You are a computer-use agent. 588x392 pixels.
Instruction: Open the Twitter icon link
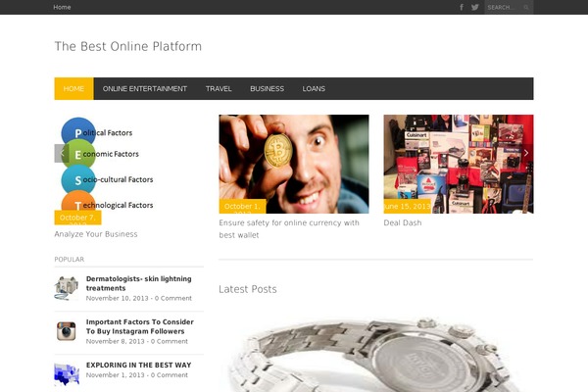tap(474, 7)
